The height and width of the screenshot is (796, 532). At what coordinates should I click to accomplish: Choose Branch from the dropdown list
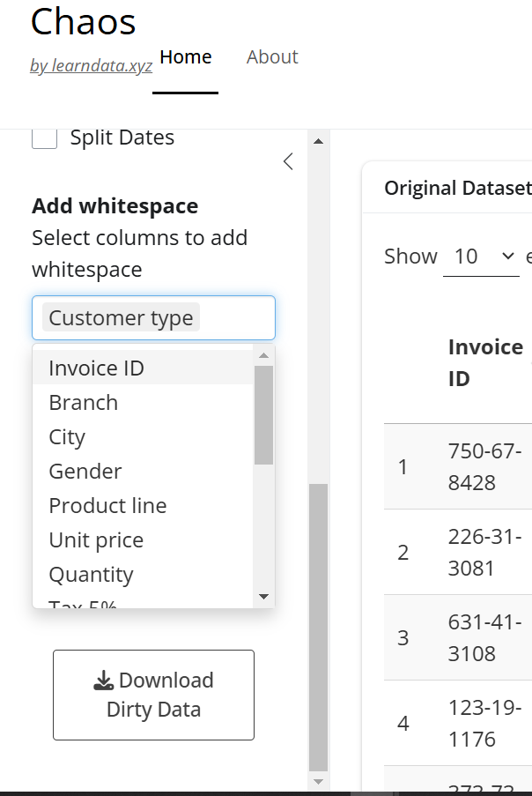(x=143, y=402)
